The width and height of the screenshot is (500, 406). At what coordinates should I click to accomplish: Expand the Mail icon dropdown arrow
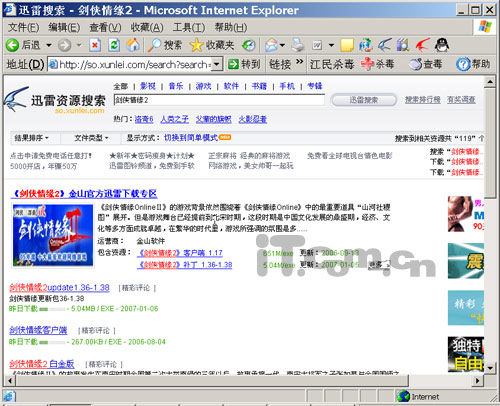283,45
